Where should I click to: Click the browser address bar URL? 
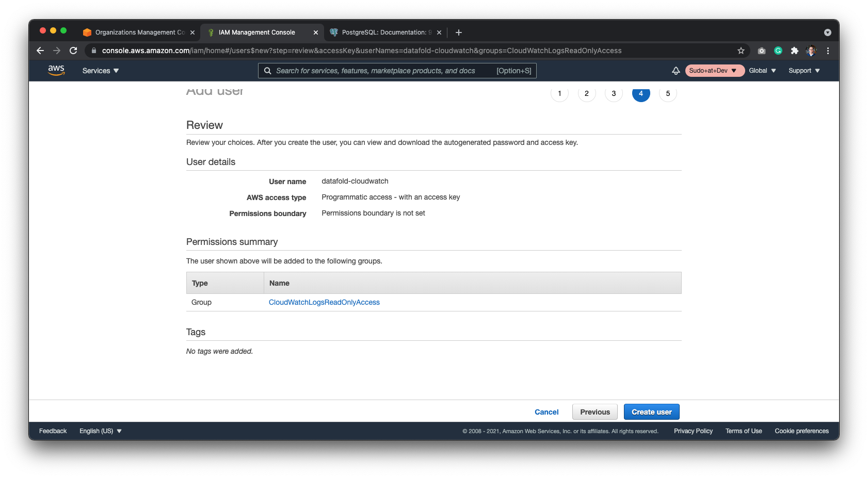click(x=361, y=51)
